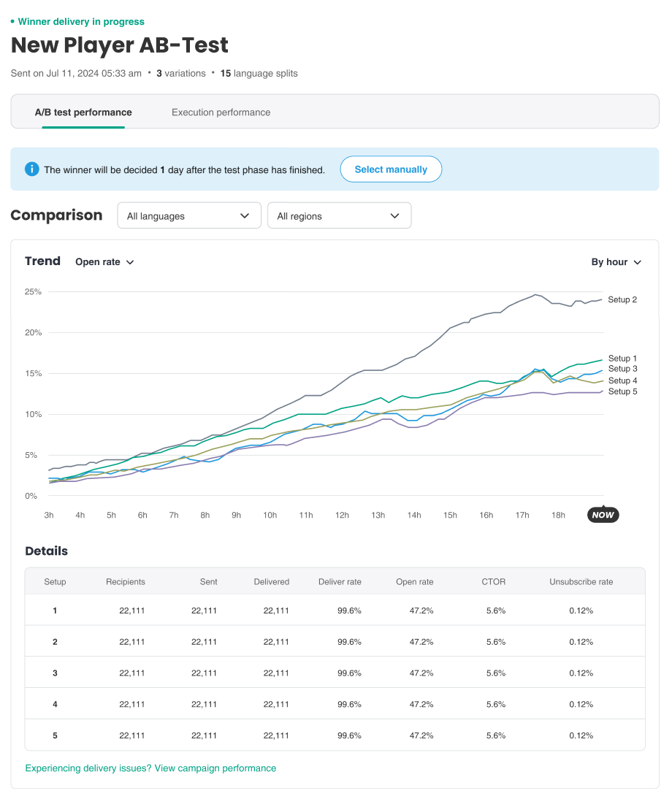Click the Setup 4 chart legend label
The image size is (672, 796).
tap(622, 381)
